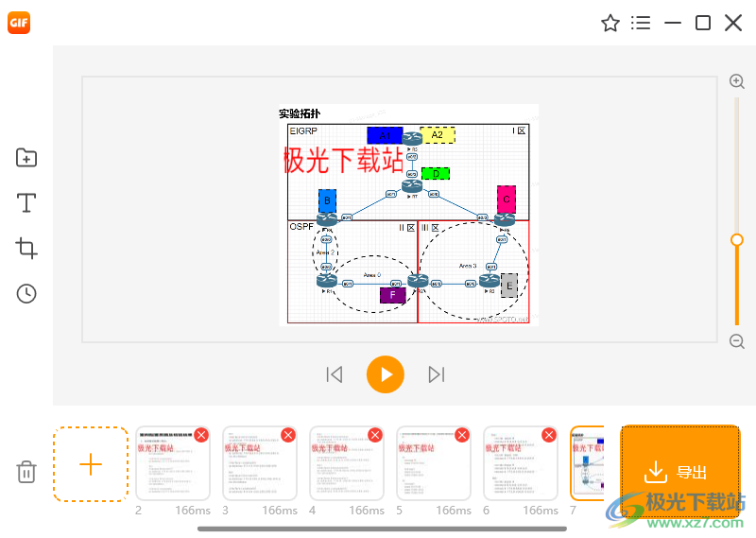Select frame 4 thumbnail
Viewport: 756px width, 538px height.
point(347,463)
